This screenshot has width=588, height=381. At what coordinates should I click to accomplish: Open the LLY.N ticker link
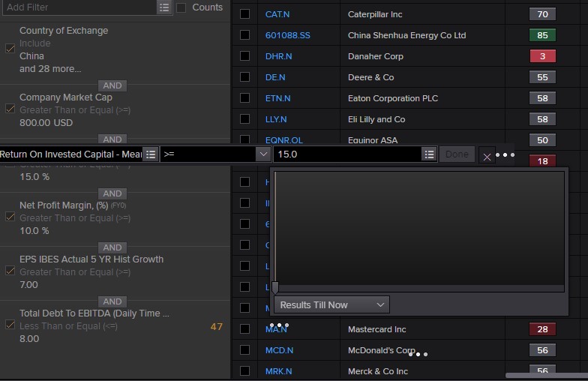[276, 119]
